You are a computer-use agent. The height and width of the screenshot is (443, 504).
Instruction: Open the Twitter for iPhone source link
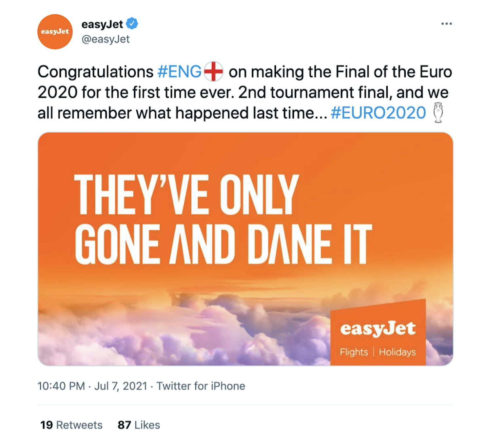click(201, 386)
